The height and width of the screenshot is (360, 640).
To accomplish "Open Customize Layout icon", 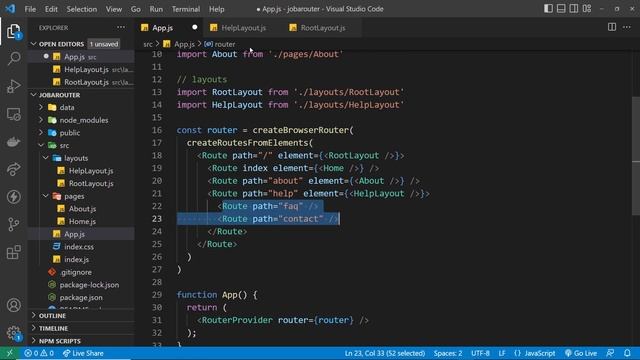I will click(587, 9).
